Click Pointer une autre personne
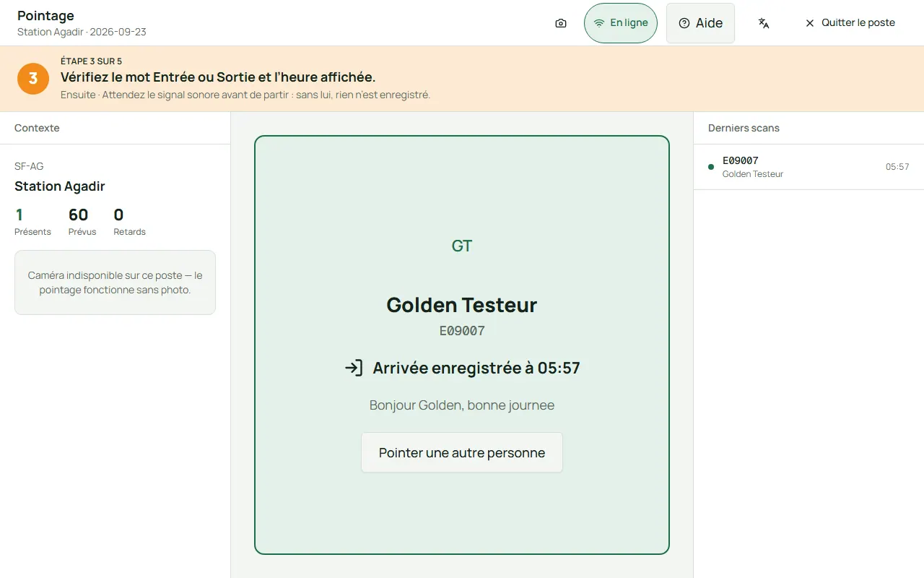 tap(462, 453)
